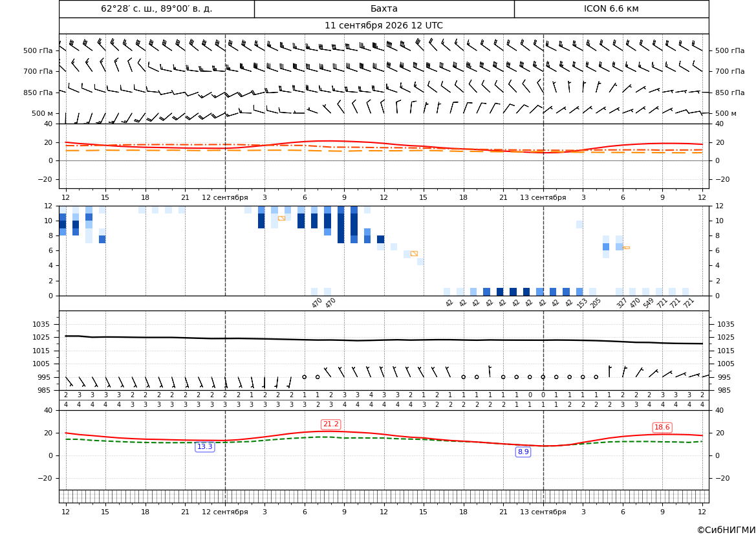The height and width of the screenshot is (535, 756).
Task: Select the blue 8.9 minimum marker
Action: 523,452
